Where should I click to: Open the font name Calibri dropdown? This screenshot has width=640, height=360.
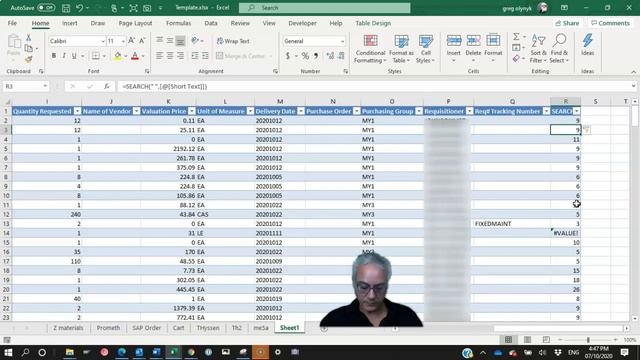(x=103, y=41)
